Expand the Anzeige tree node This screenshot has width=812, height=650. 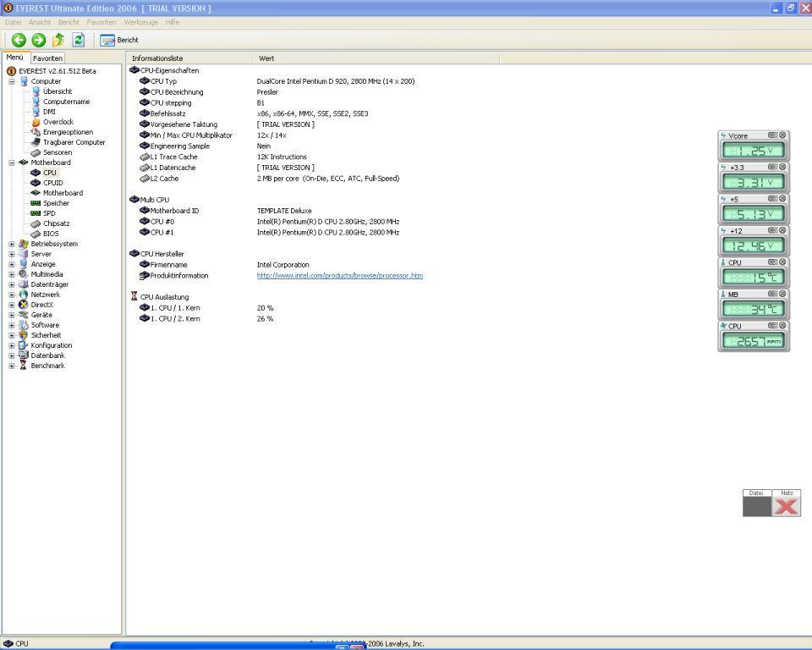pos(11,264)
